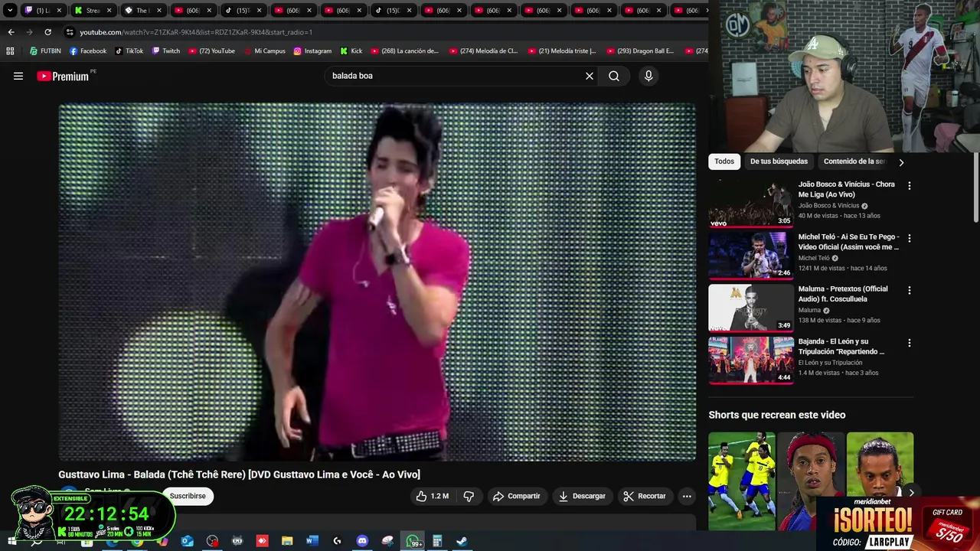Open options menu for João Bosco video
Image resolution: width=980 pixels, height=551 pixels.
click(910, 186)
